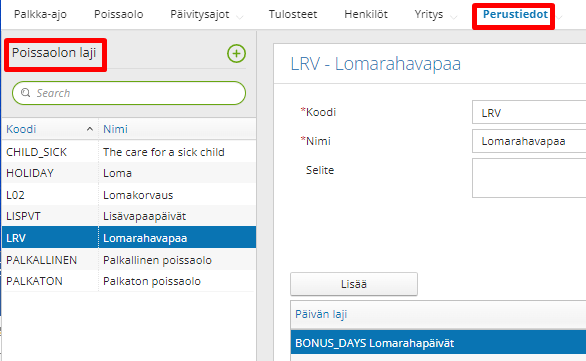Click into the Selite text area

tap(529, 178)
